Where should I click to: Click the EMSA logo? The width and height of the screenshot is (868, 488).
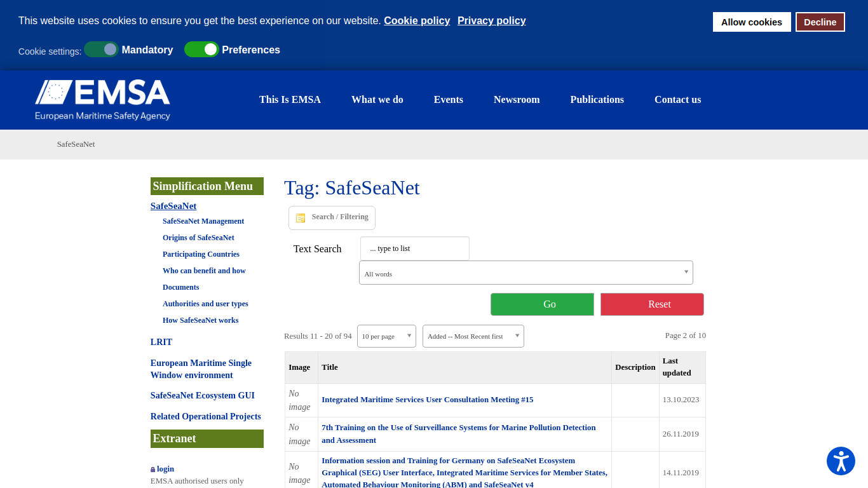pos(102,100)
